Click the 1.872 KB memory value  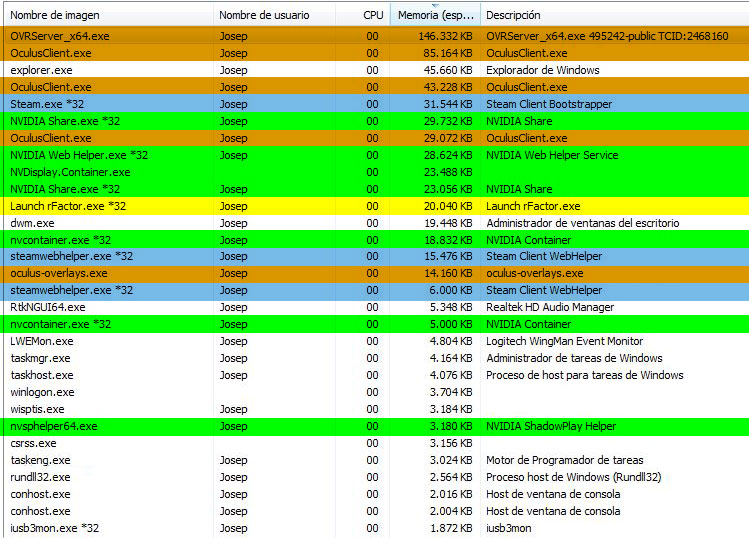tap(451, 528)
